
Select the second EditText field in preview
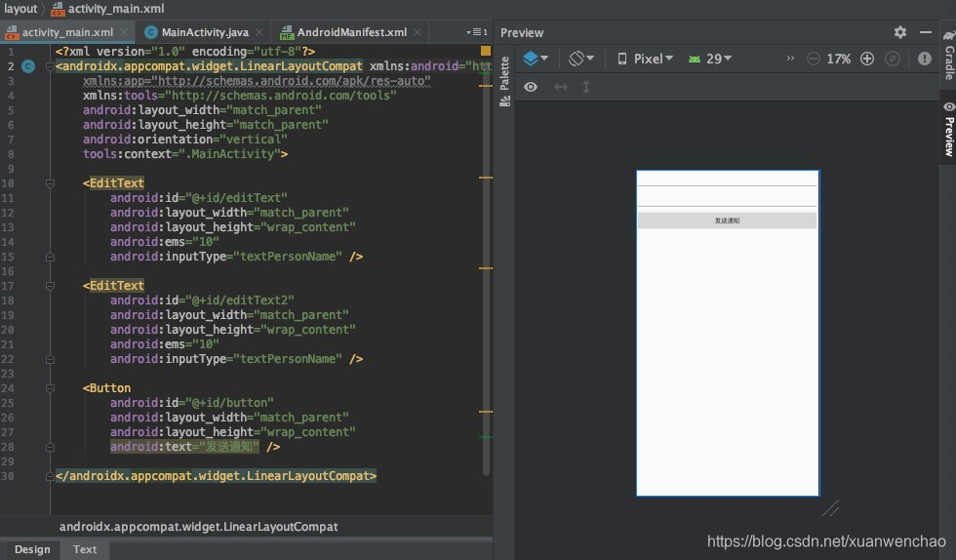coord(727,201)
